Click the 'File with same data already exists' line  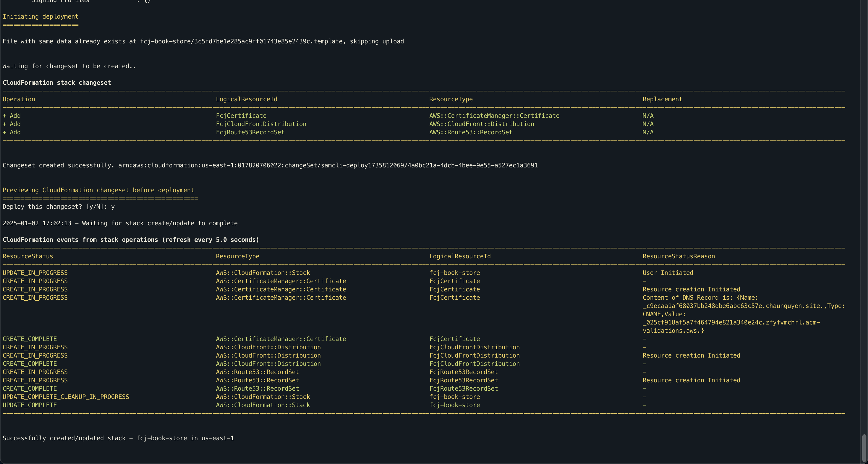pos(203,41)
